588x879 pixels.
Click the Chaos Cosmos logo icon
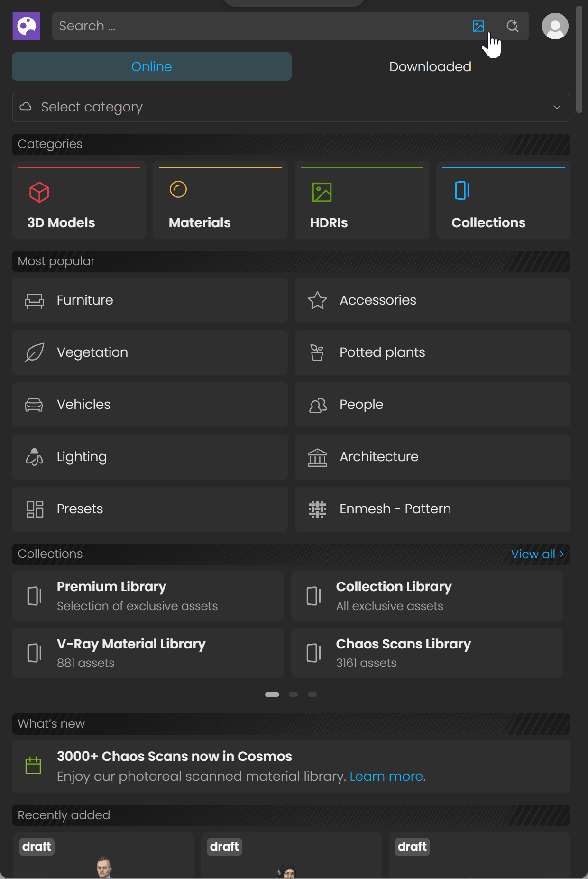pyautogui.click(x=27, y=26)
